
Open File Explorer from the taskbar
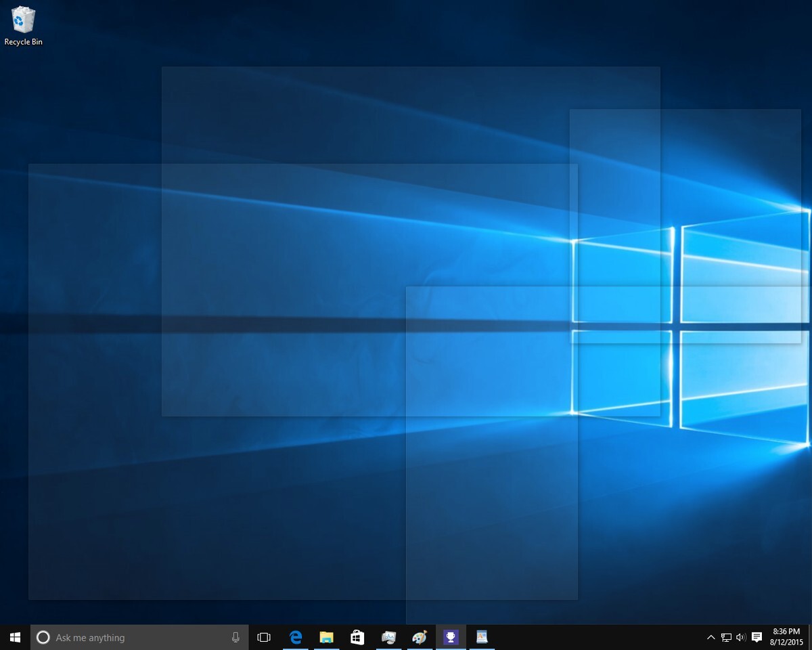tap(326, 637)
